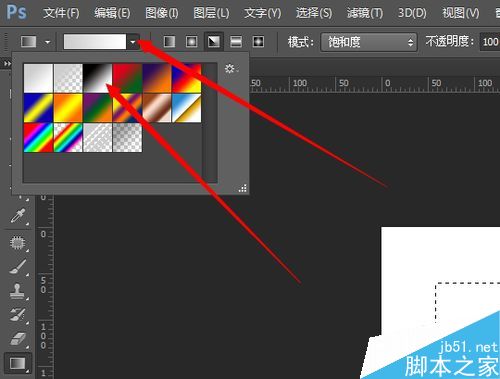
Task: Click the gradient picker scrollbar
Action: pos(210,123)
